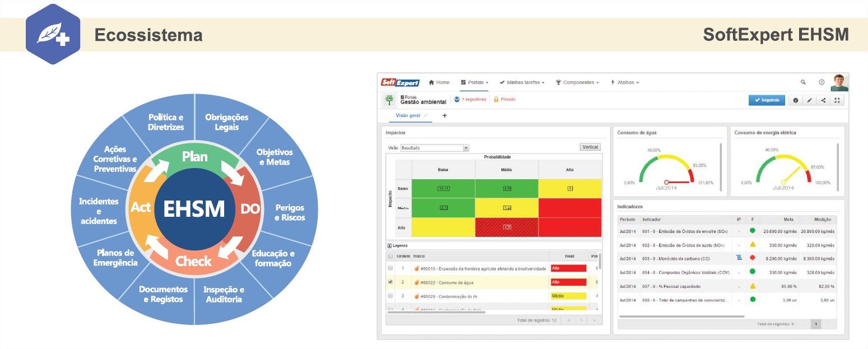Click the Consumo de energia elétrica panel scrollbar
The width and height of the screenshot is (868, 349).
838,166
